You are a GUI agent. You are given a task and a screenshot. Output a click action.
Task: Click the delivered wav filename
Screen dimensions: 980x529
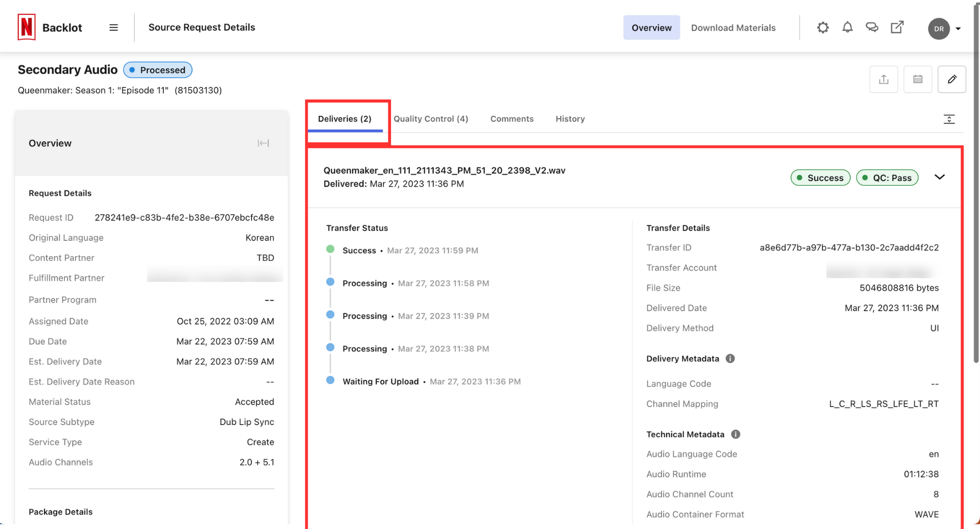point(445,170)
